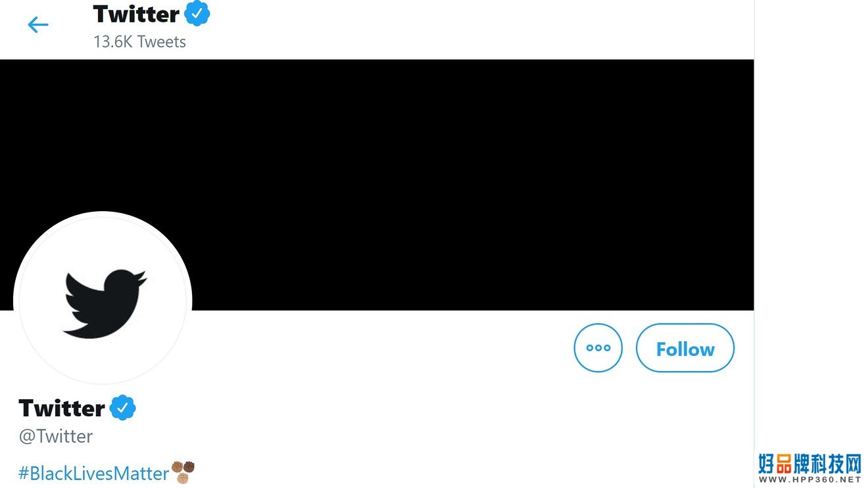Image resolution: width=868 pixels, height=488 pixels.
Task: Click the WWW.HPP360.NET watermark text
Action: (x=809, y=480)
